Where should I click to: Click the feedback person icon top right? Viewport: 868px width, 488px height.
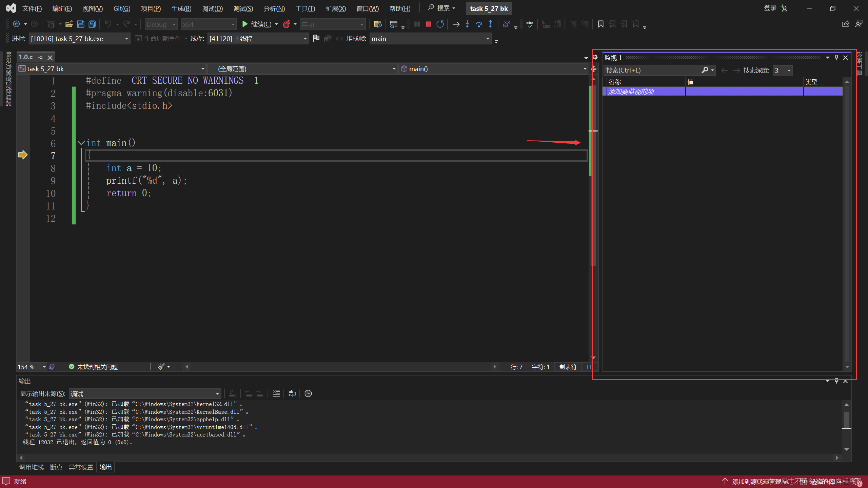point(859,24)
